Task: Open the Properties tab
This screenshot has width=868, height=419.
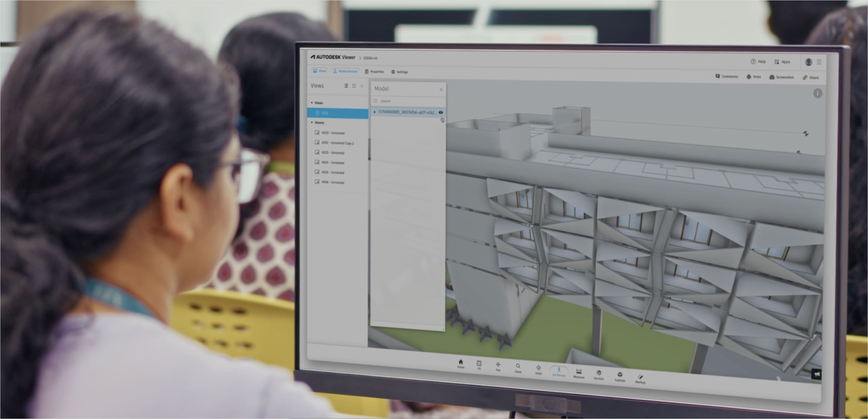Action: coord(375,71)
